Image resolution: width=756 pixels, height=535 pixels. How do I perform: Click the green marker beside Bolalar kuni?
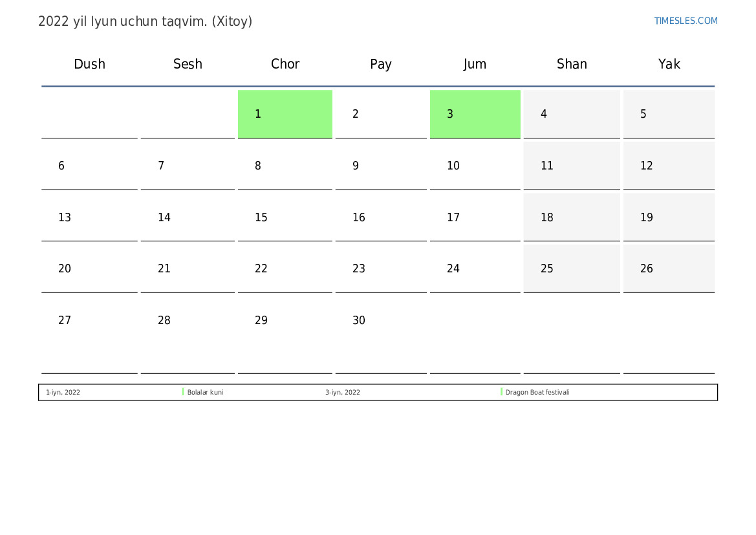tap(183, 392)
